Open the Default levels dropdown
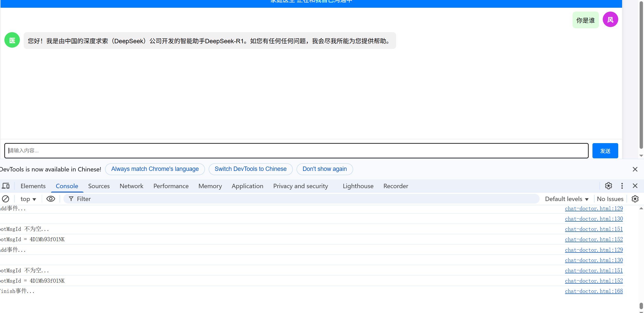Screen dimensions: 644x313 pyautogui.click(x=567, y=199)
